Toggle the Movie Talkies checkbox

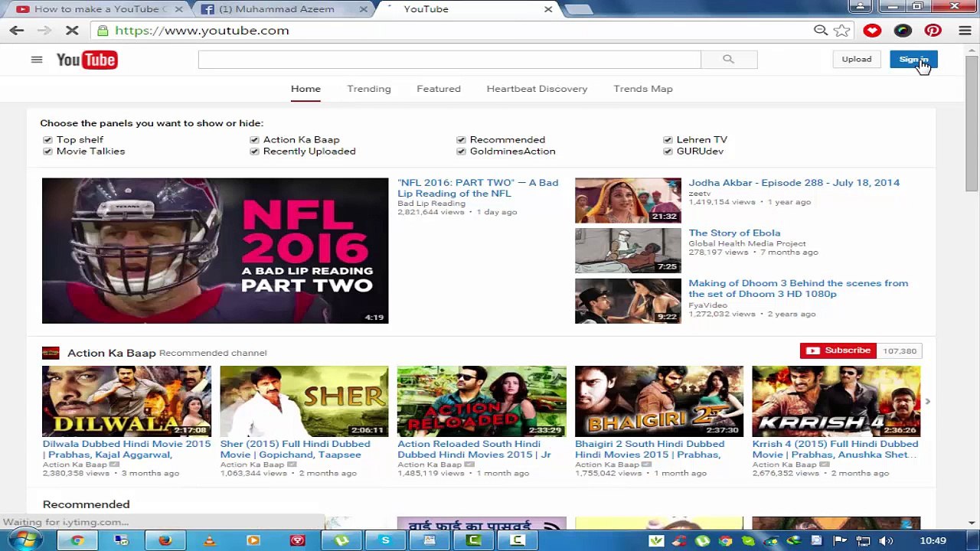(x=47, y=152)
